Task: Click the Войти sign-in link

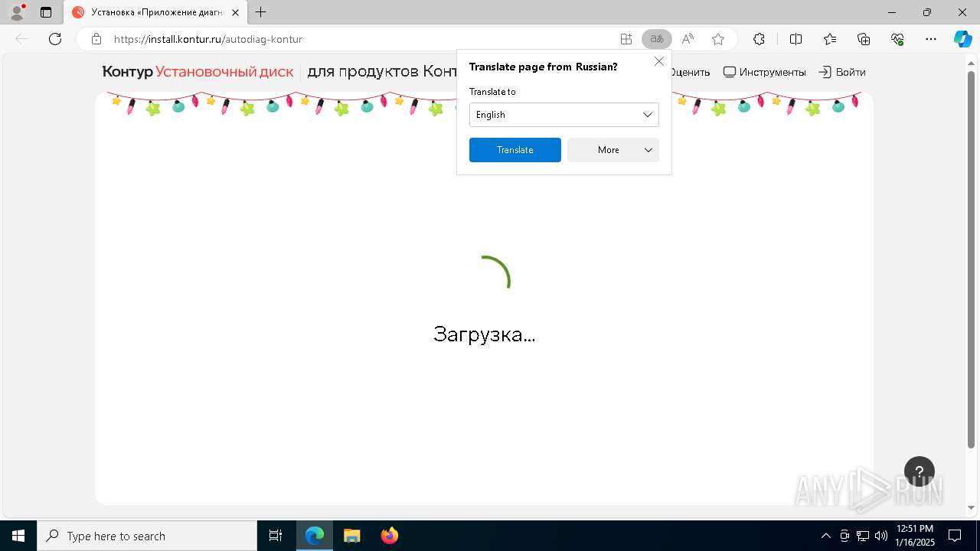Action: click(x=842, y=72)
